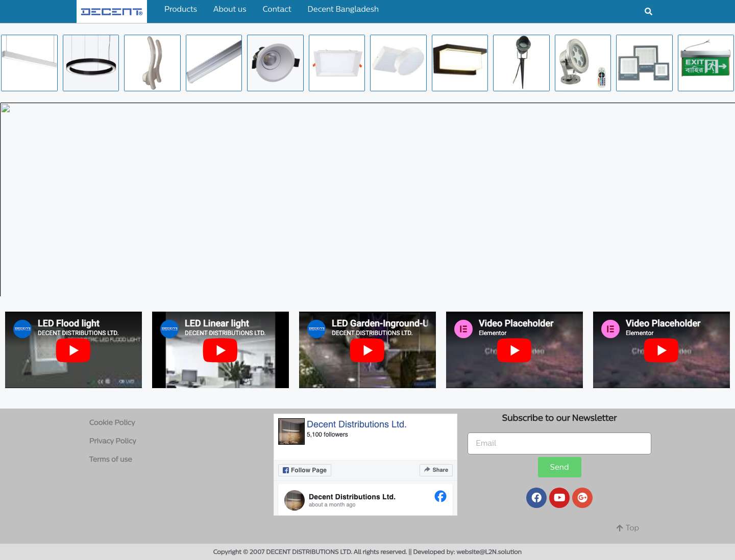The image size is (735, 560).
Task: Open the LED Flood light channel avatar
Action: coord(22,329)
